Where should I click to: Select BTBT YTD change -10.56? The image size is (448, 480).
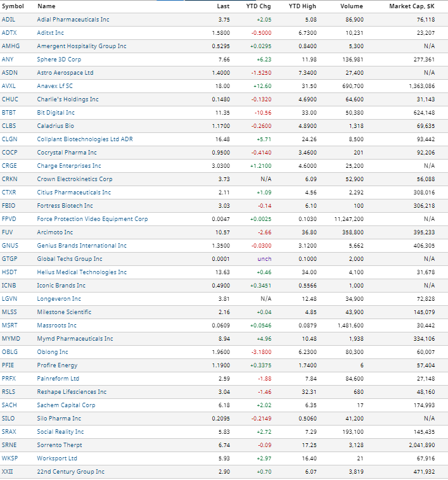coord(263,113)
